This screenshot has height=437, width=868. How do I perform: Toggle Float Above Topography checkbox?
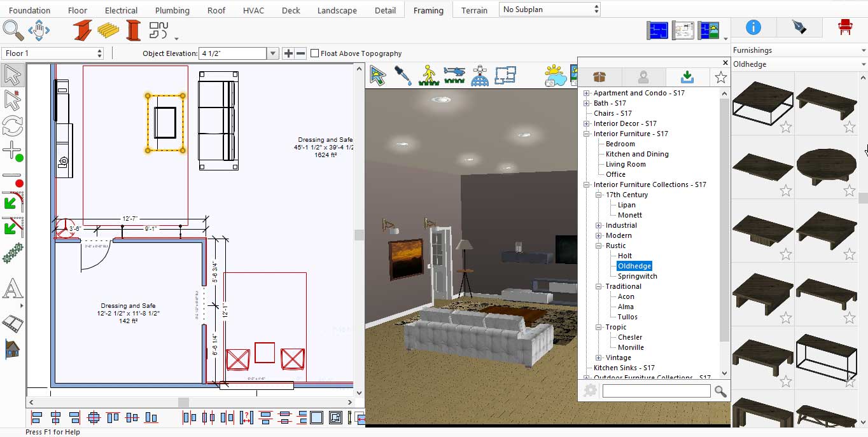point(314,53)
